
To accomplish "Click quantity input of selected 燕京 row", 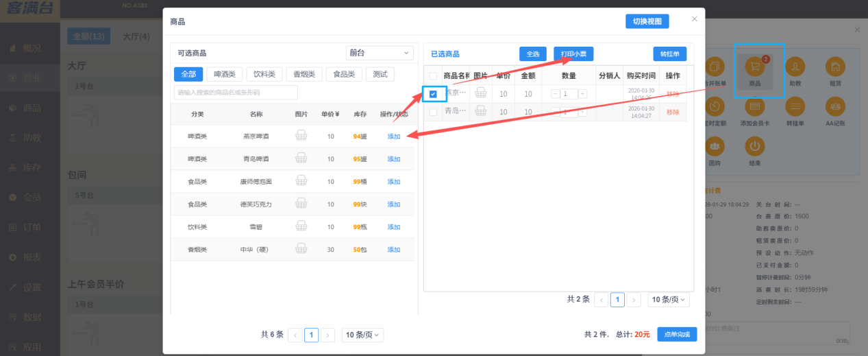I will point(569,94).
